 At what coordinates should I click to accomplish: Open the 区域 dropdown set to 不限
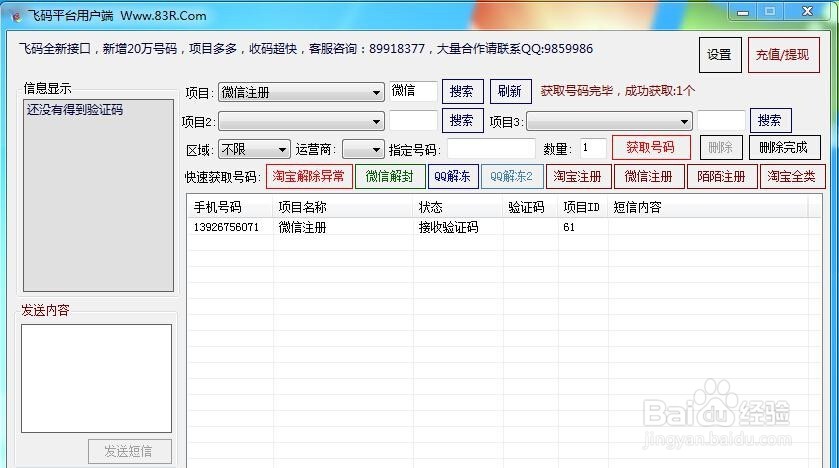254,149
